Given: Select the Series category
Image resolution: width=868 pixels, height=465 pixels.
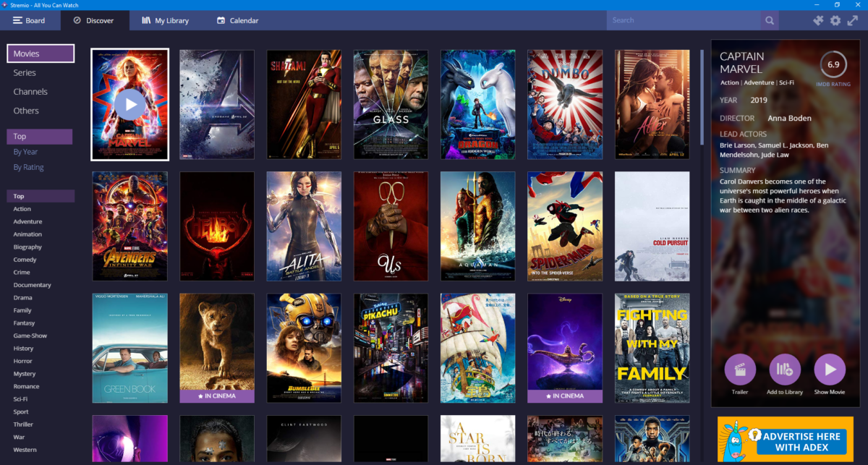Looking at the screenshot, I should tap(29, 72).
